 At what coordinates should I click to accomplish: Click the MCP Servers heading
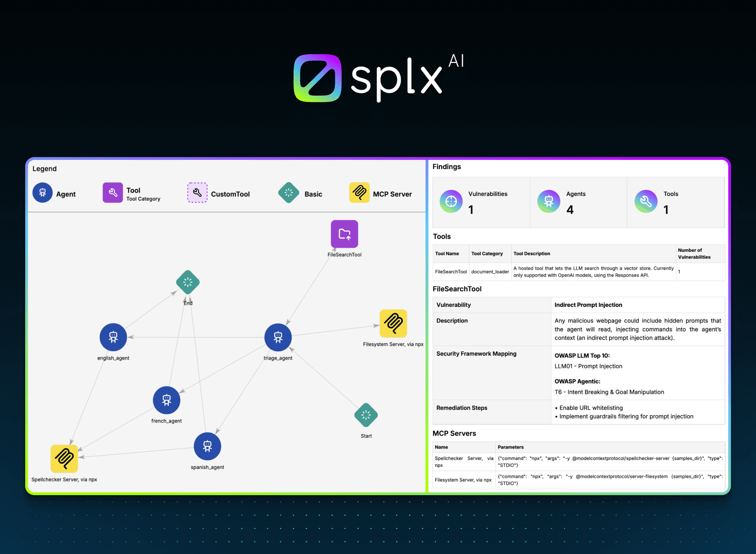pyautogui.click(x=454, y=433)
